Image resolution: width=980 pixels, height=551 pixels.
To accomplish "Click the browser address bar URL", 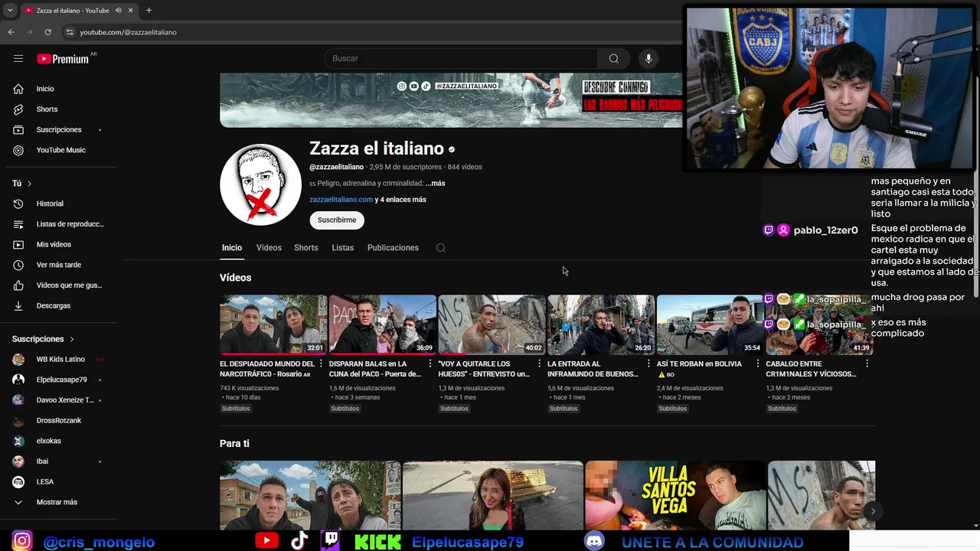I will 128,32.
